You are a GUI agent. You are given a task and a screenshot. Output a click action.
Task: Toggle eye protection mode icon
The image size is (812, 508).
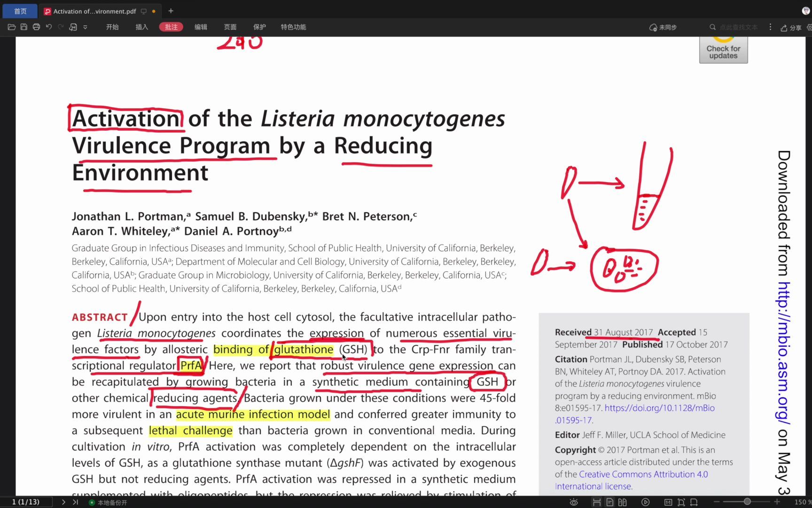[574, 502]
